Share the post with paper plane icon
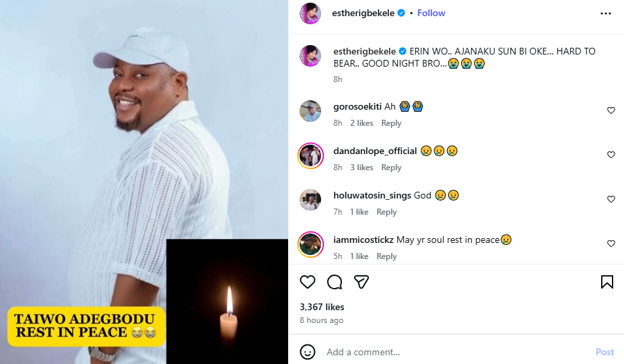 tap(361, 282)
